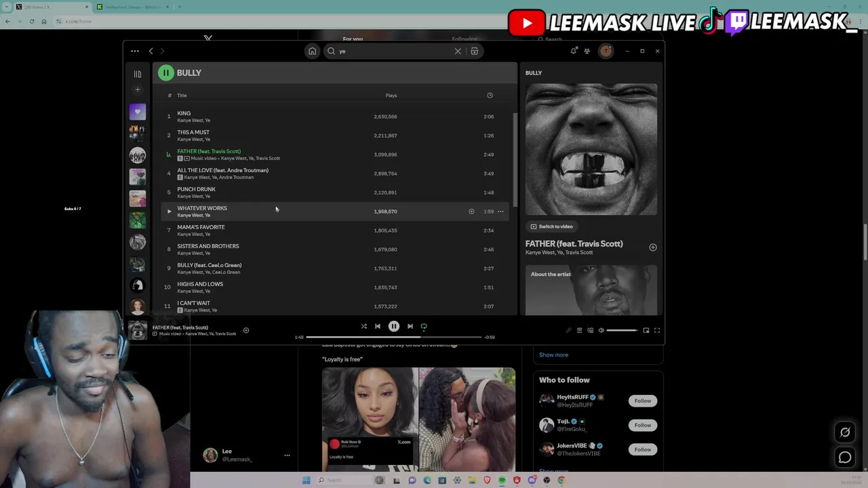Open the miniplayer icon
868x488 pixels.
click(x=646, y=331)
